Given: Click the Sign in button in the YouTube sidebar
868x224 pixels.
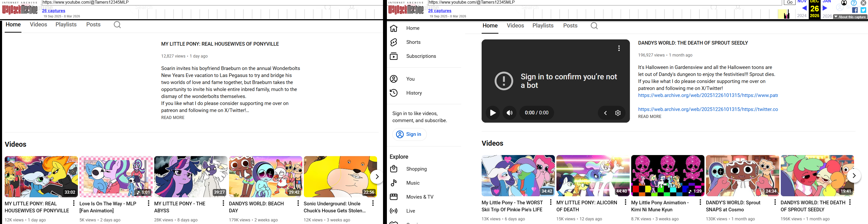Looking at the screenshot, I should pyautogui.click(x=409, y=134).
